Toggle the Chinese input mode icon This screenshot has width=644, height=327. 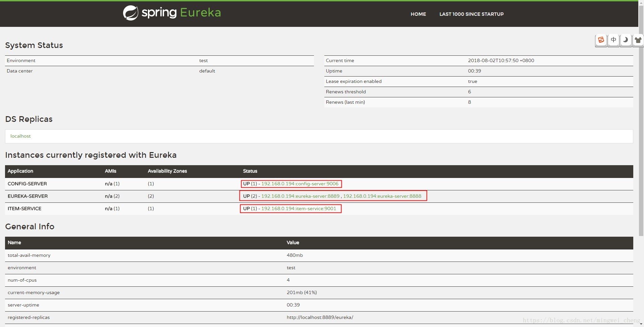[x=613, y=40]
